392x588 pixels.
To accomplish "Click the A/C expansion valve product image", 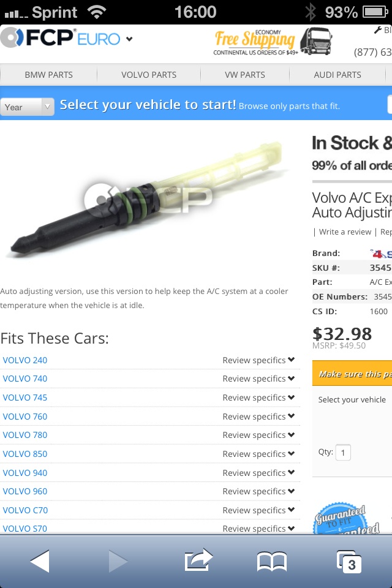I will (147, 202).
